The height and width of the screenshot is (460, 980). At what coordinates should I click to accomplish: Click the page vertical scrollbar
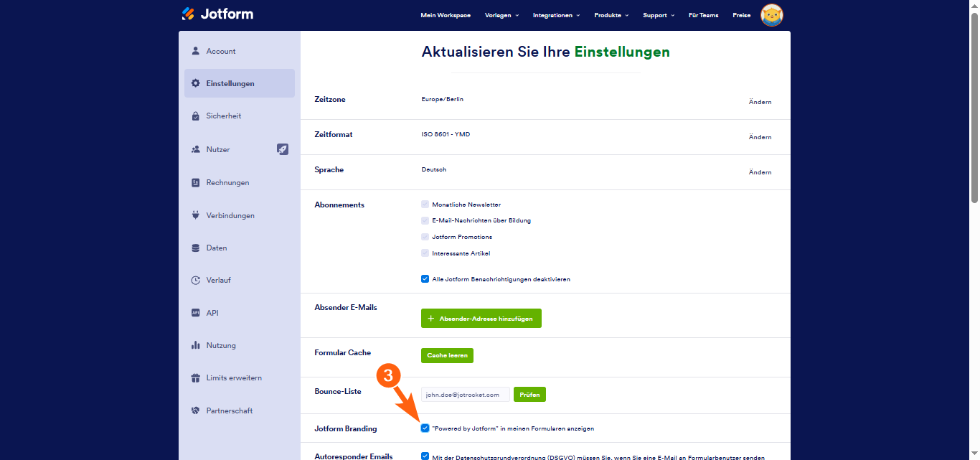pyautogui.click(x=974, y=108)
